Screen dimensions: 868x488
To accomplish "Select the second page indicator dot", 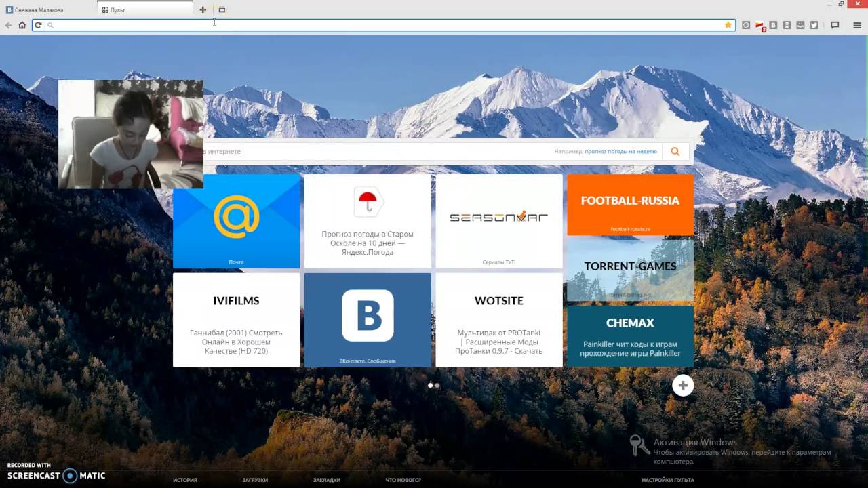I will [x=437, y=385].
